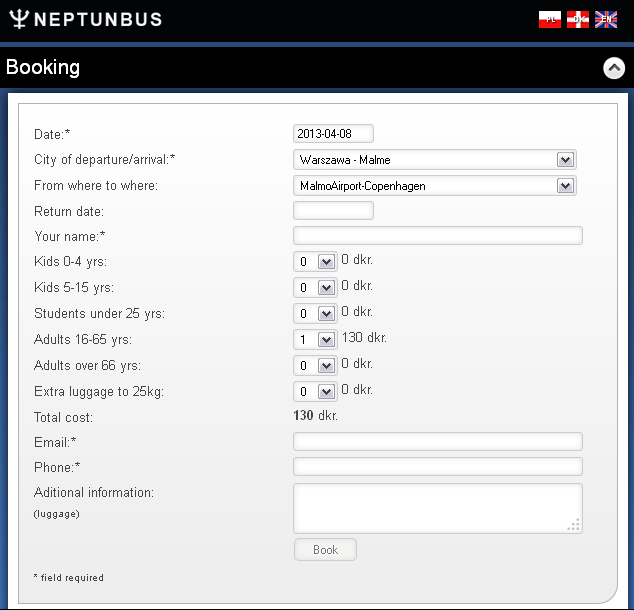Image resolution: width=634 pixels, height=610 pixels.
Task: Focus the Phone input field
Action: (x=437, y=467)
